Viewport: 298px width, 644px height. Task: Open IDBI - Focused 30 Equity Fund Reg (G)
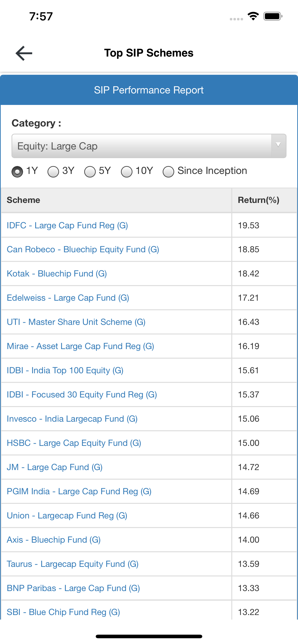(82, 395)
